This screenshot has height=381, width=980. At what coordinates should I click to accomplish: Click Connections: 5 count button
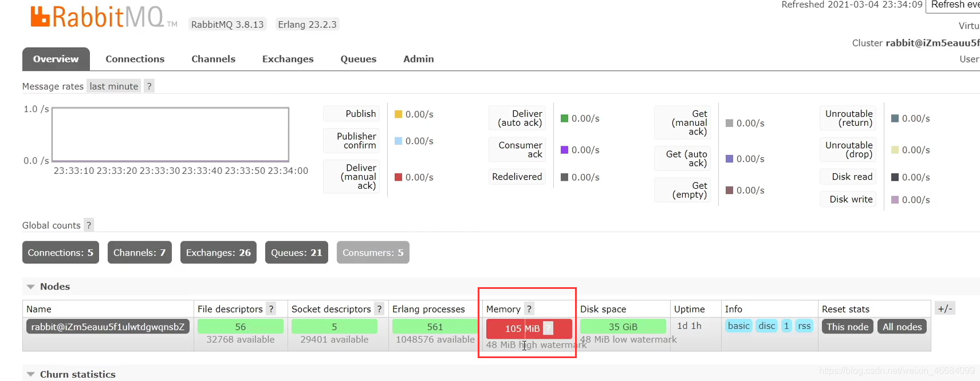[61, 252]
